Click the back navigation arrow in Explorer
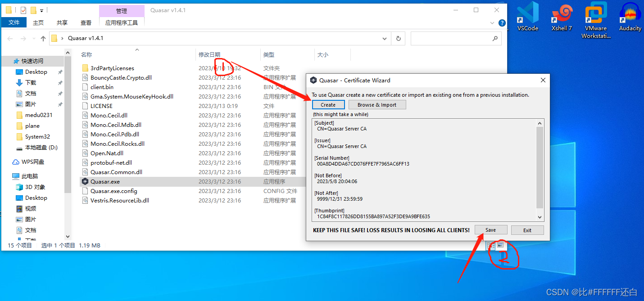The height and width of the screenshot is (301, 644). 10,38
